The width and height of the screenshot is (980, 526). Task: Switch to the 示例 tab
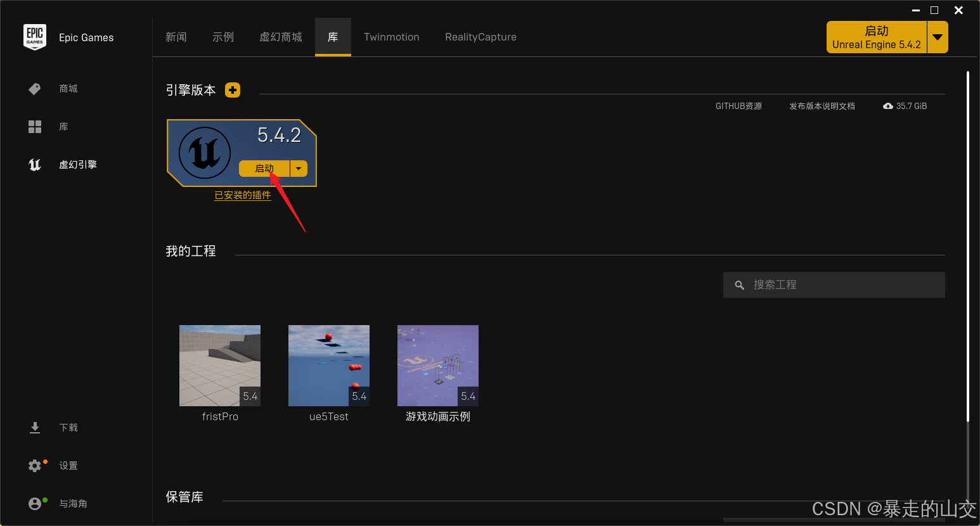[223, 37]
